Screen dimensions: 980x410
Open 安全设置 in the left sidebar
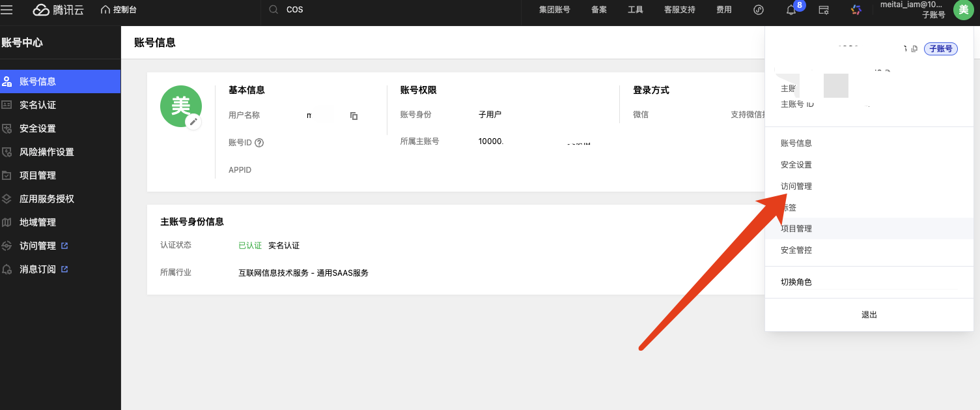coord(38,128)
